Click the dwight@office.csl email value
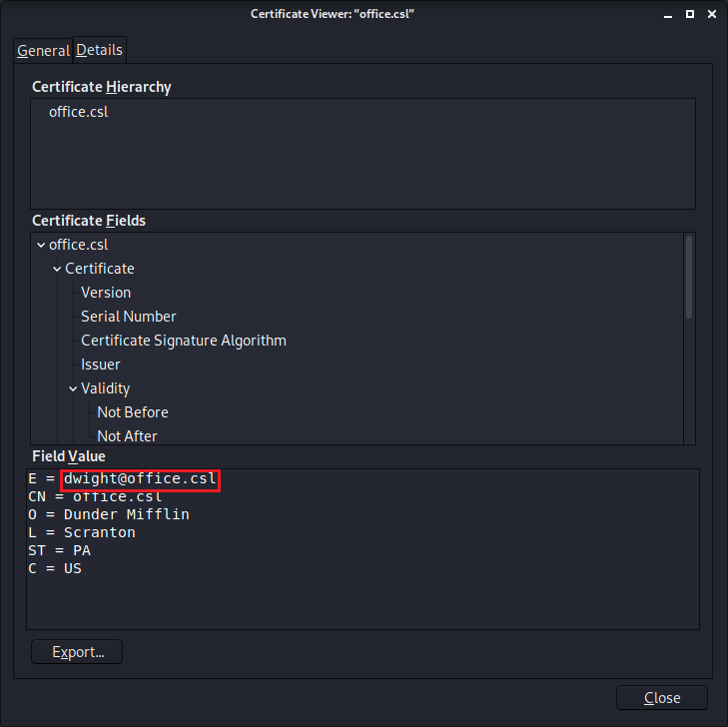The image size is (728, 727). tap(140, 478)
